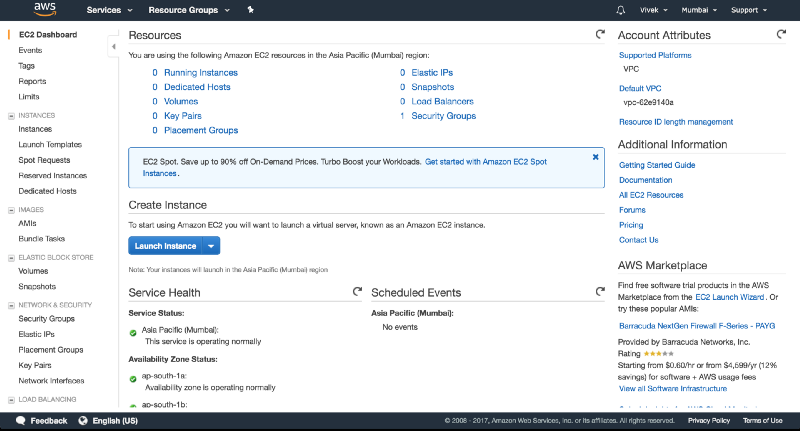Collapse the INSTANCES sidebar section

tap(11, 116)
